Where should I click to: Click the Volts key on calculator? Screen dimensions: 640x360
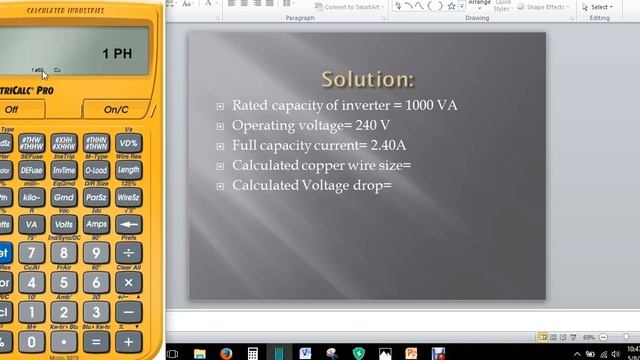[64, 224]
